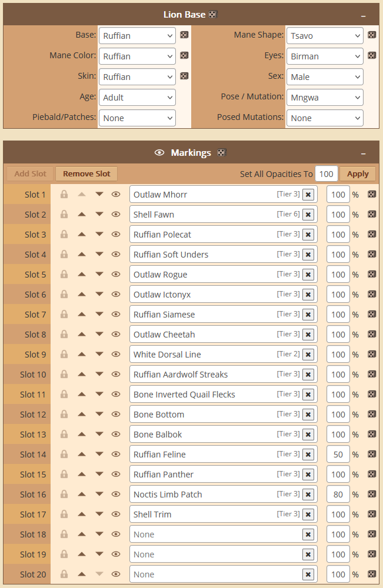The width and height of the screenshot is (383, 588).
Task: Move Slot 1 down
Action: [99, 194]
